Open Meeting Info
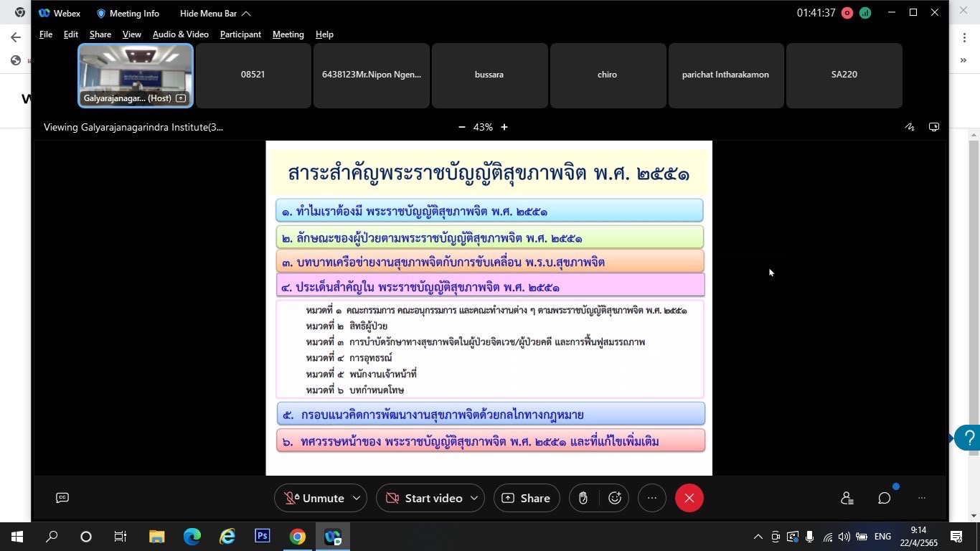Image resolution: width=980 pixels, height=551 pixels. point(128,14)
